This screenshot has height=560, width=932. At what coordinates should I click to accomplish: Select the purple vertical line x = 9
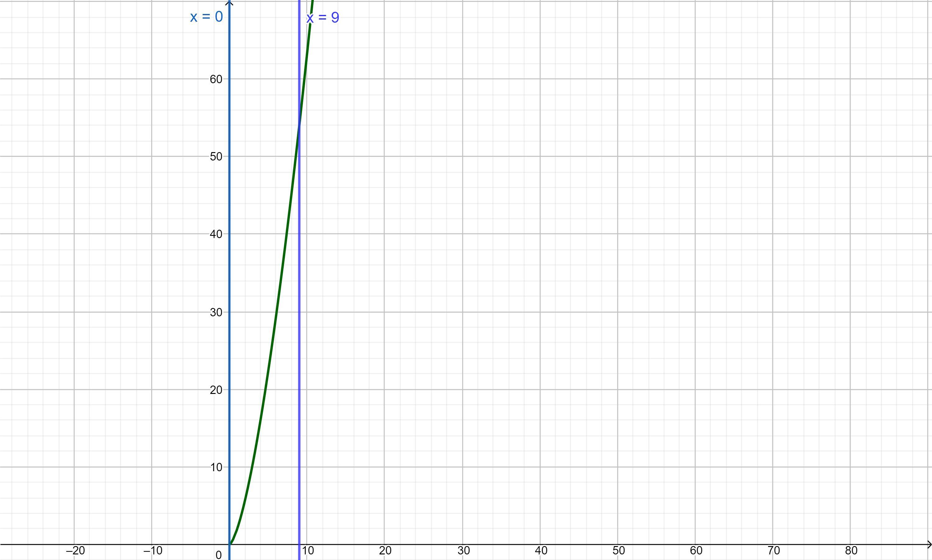[x=299, y=340]
